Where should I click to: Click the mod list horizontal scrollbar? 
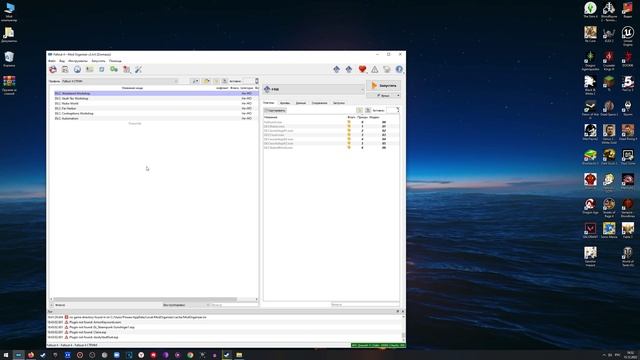(x=144, y=299)
